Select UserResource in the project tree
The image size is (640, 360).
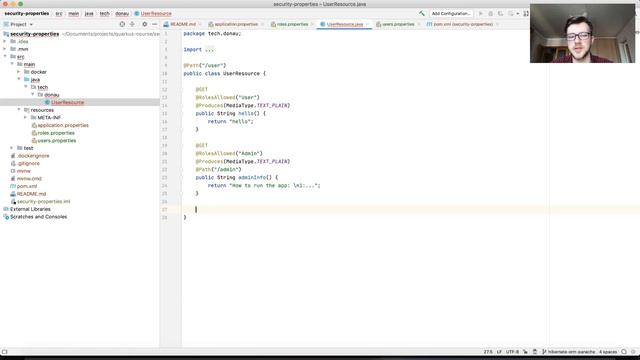click(67, 102)
